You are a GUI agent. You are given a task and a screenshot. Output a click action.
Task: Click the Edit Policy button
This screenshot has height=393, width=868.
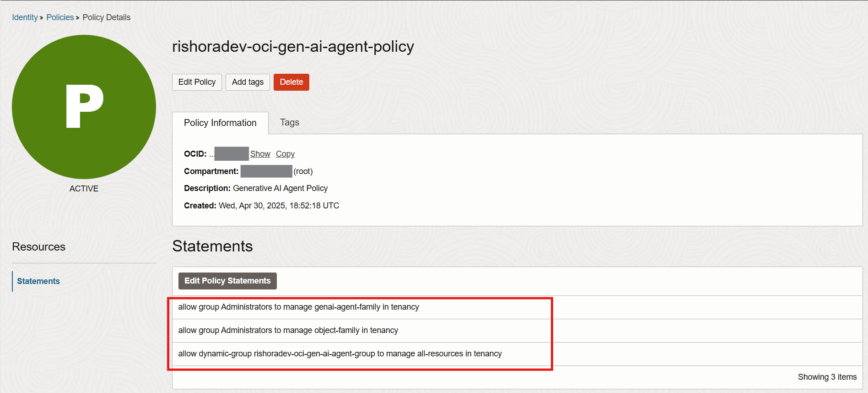click(x=197, y=82)
